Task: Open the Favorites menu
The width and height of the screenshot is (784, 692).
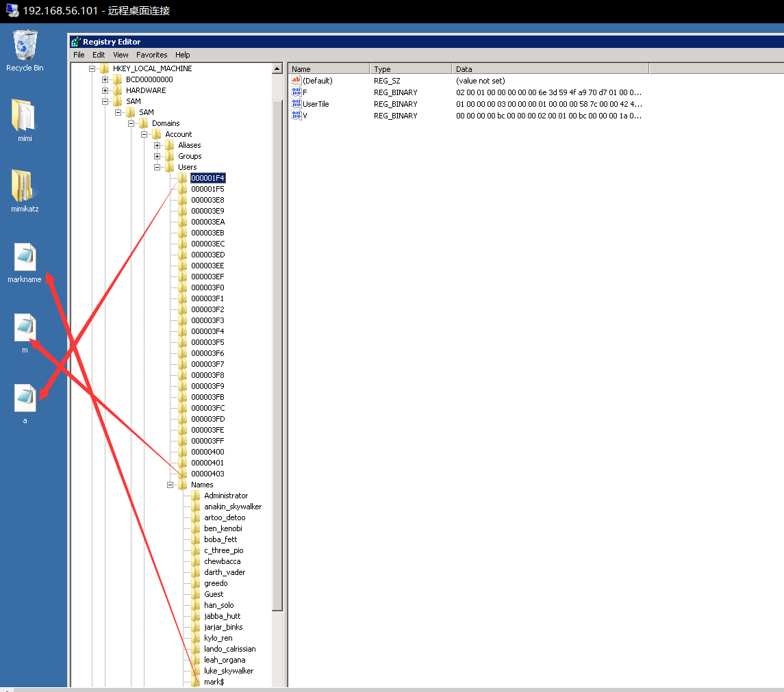Action: click(x=151, y=55)
